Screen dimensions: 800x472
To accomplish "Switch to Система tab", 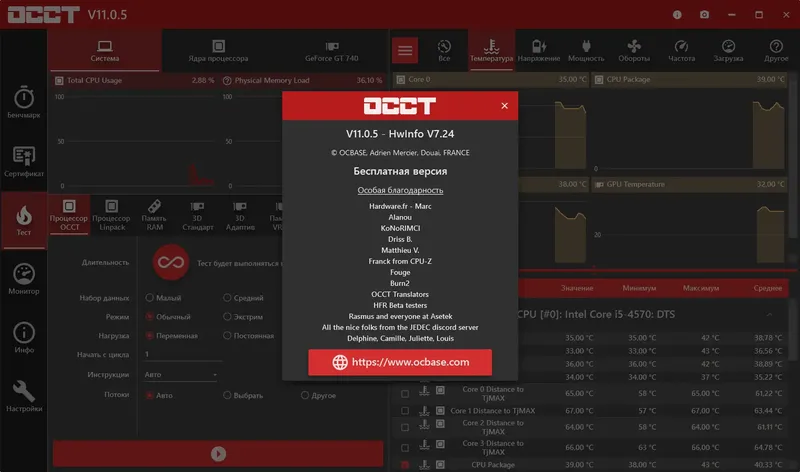I will 105,51.
